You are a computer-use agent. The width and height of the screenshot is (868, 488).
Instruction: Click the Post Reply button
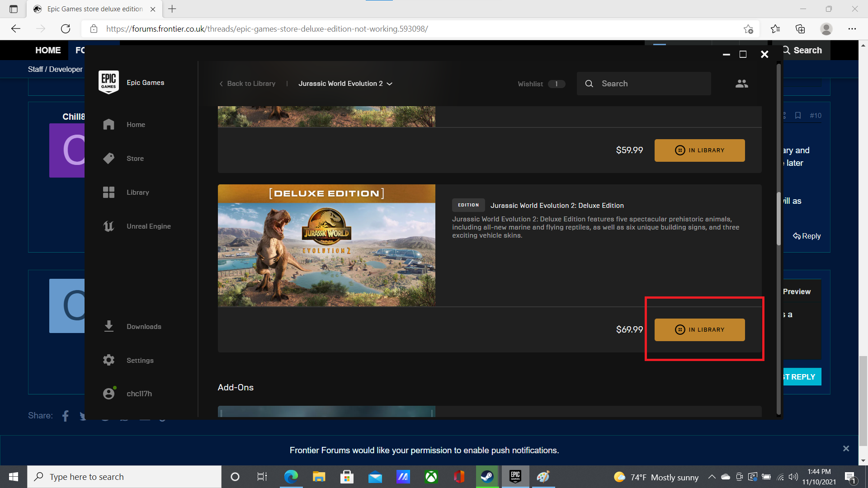click(802, 376)
